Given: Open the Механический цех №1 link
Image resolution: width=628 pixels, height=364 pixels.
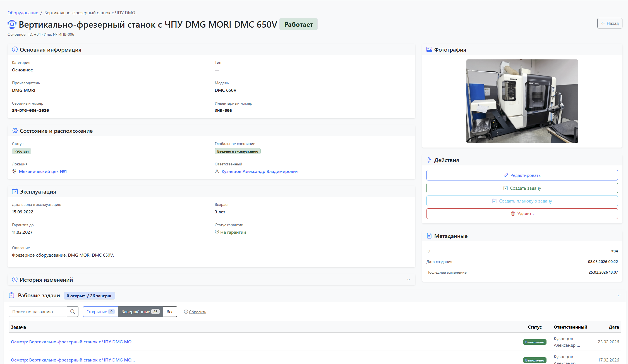Looking at the screenshot, I should 43,171.
